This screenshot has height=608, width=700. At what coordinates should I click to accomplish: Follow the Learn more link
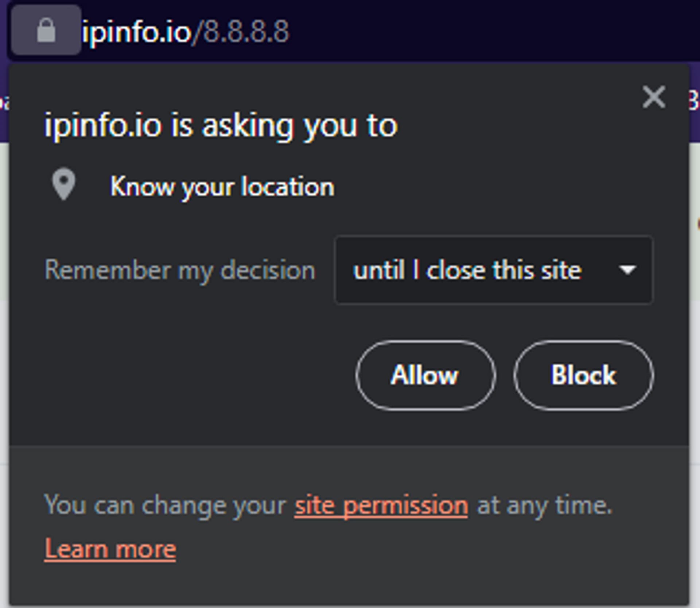pos(110,549)
